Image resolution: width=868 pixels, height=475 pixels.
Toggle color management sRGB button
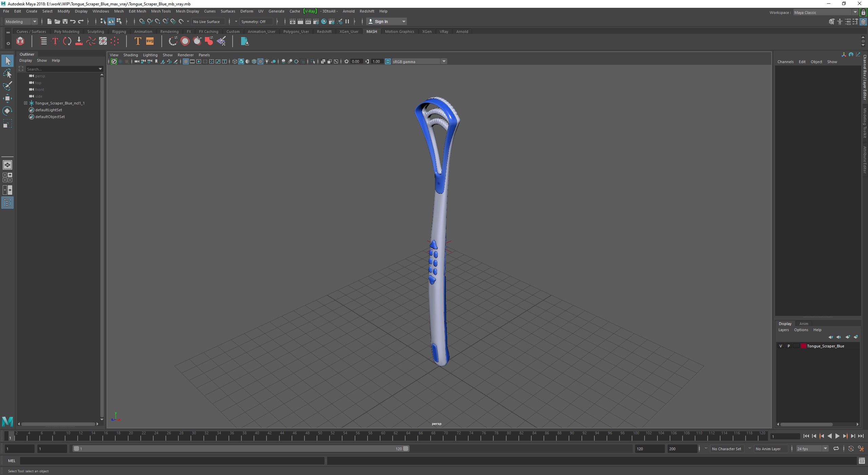click(x=388, y=61)
